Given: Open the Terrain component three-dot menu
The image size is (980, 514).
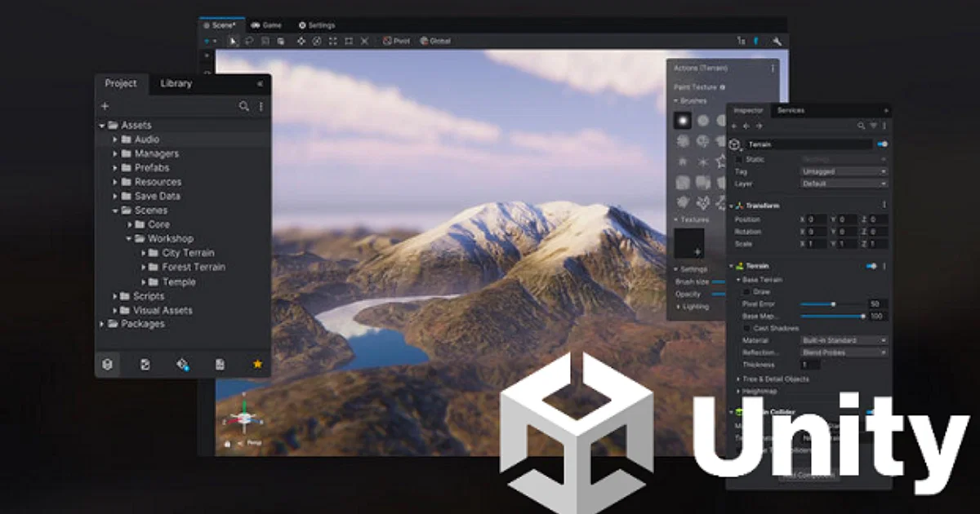Looking at the screenshot, I should tap(884, 266).
